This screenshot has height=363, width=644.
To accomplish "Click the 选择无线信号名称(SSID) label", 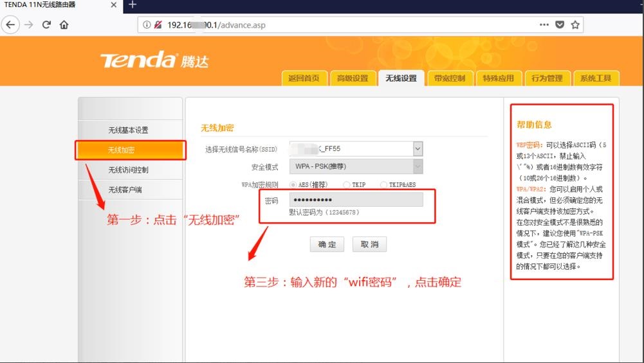I will pyautogui.click(x=241, y=149).
